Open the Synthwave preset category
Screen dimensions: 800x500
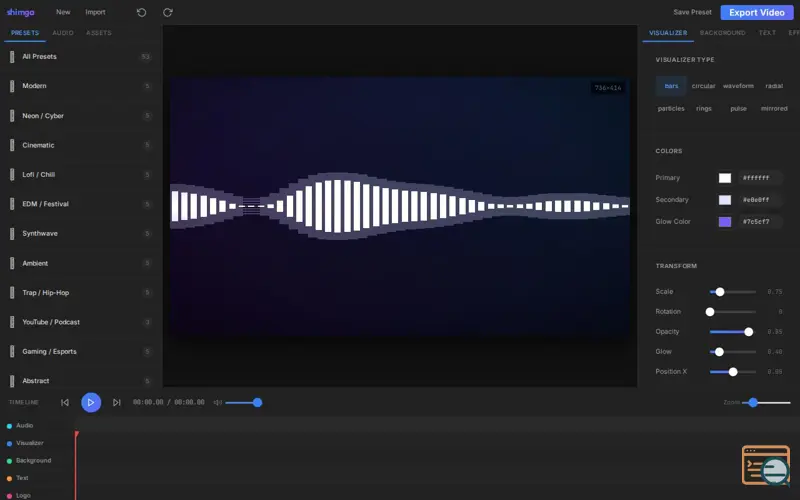[x=81, y=234]
